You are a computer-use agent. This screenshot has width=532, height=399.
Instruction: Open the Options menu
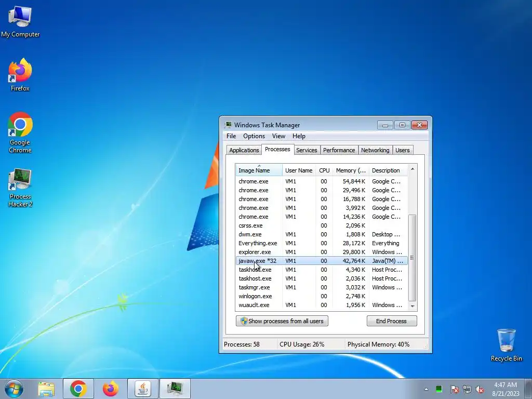[254, 136]
